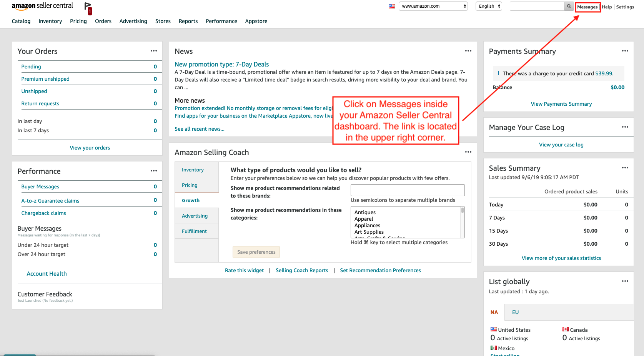Screen dimensions: 644x356
Task: Open Your Orders widget options menu
Action: click(x=154, y=51)
